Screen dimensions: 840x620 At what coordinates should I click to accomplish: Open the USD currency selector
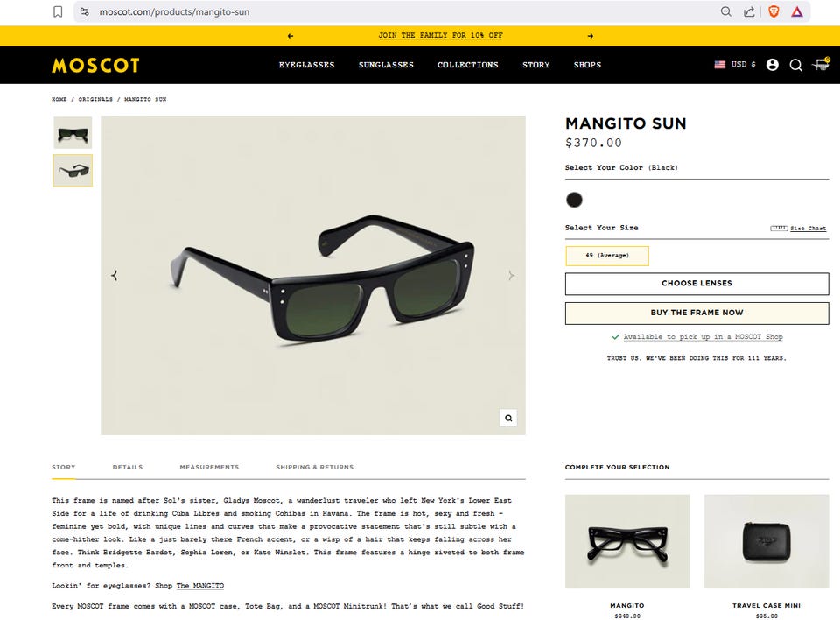click(734, 64)
